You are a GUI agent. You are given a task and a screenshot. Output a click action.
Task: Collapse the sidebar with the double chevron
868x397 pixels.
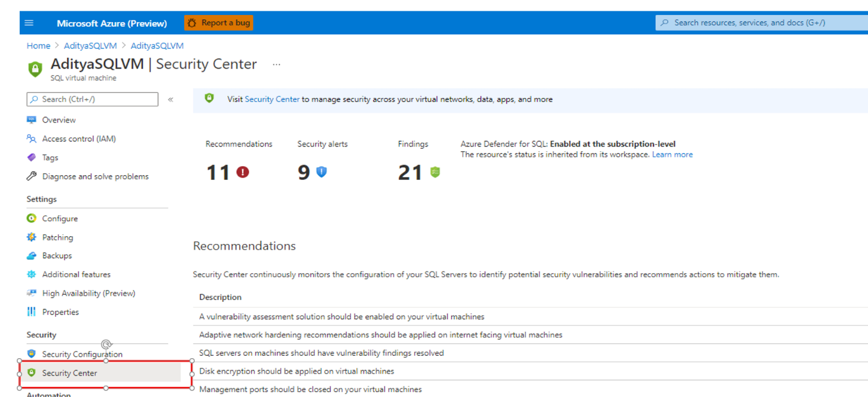tap(170, 99)
